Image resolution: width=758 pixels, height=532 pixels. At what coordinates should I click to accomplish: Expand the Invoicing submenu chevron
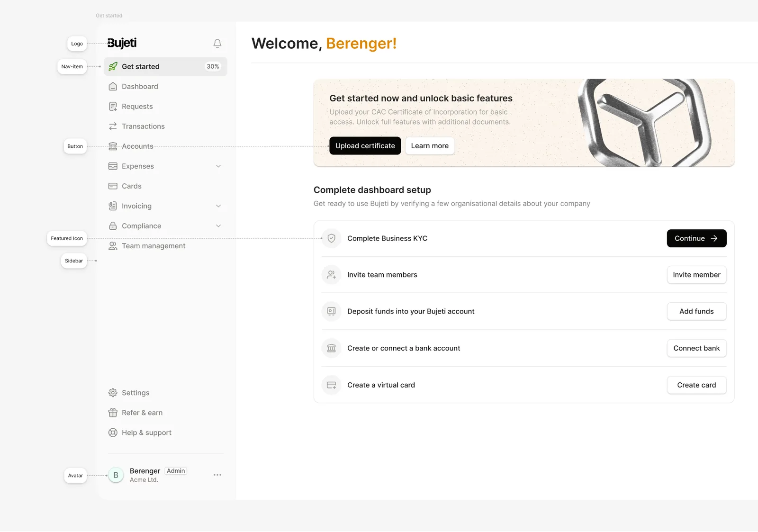[x=218, y=206]
